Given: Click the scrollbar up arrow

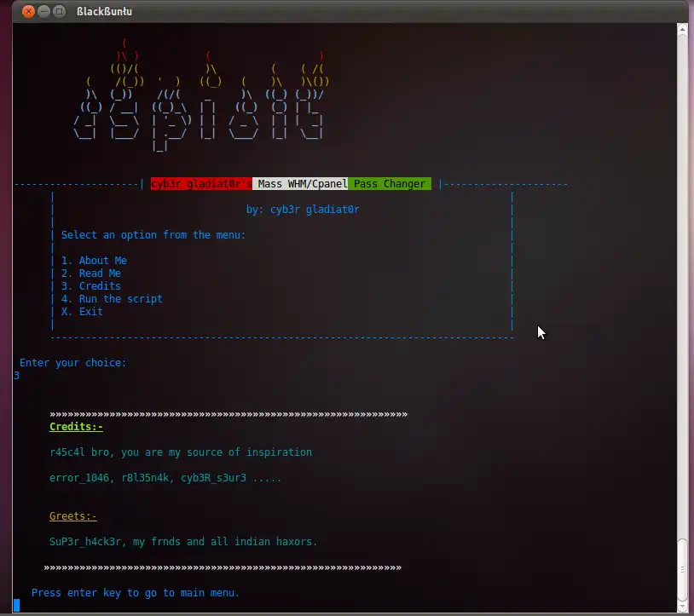Looking at the screenshot, I should click(x=682, y=29).
